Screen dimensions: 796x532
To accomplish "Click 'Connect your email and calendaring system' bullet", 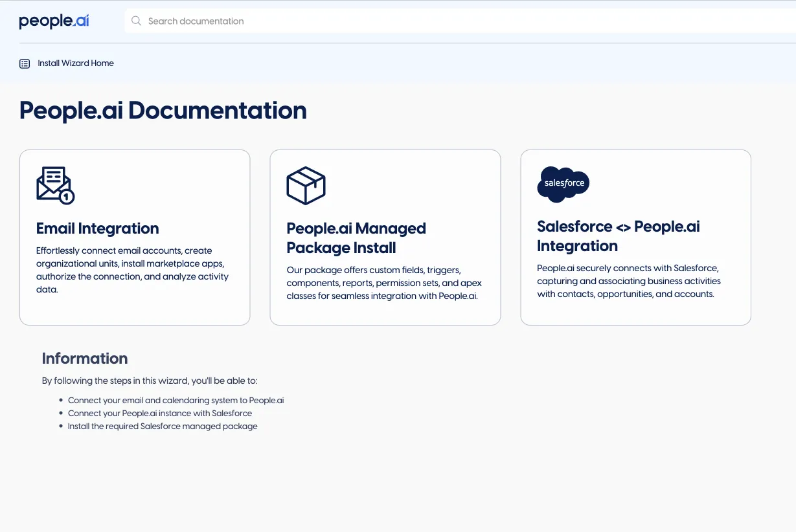I will [176, 400].
